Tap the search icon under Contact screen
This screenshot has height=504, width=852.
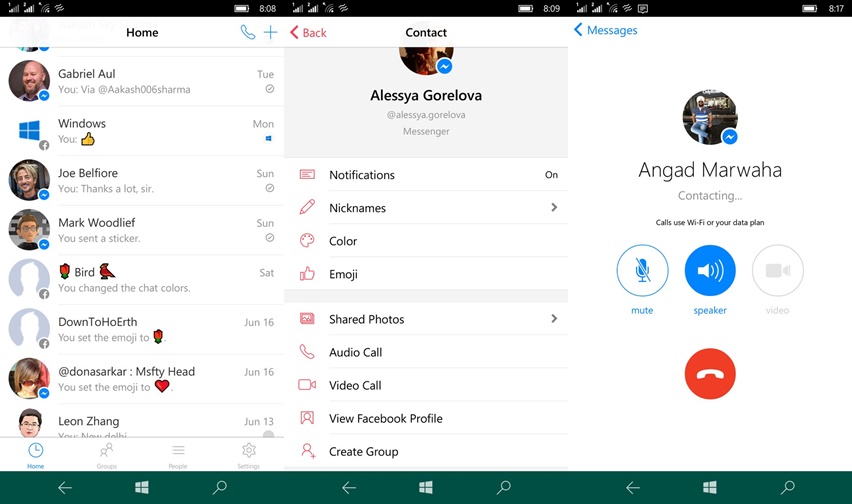coord(504,487)
